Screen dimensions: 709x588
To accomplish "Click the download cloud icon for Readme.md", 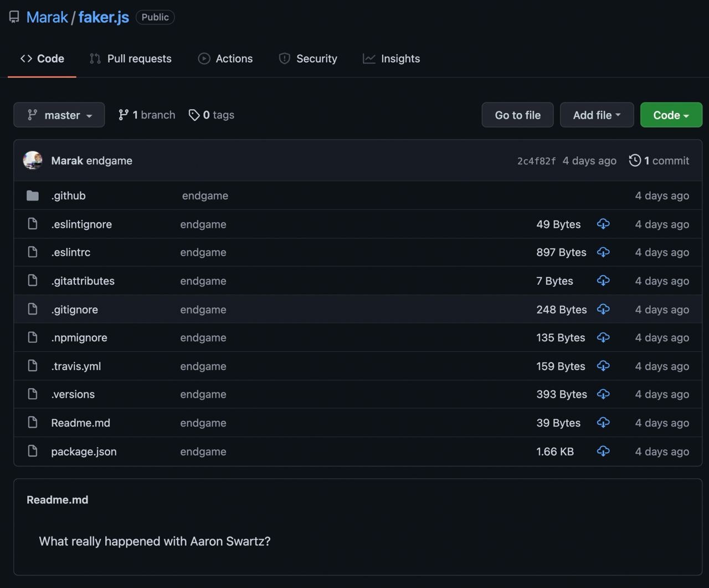I will click(603, 422).
